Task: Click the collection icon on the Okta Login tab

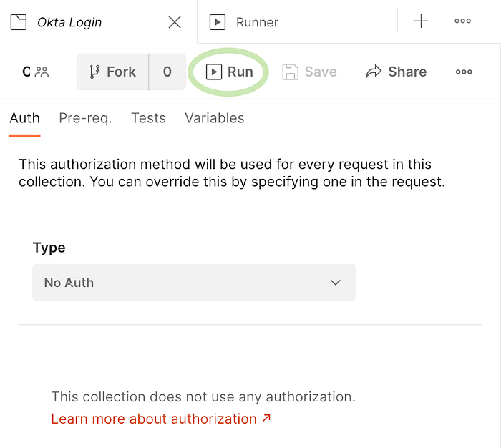Action: pos(19,22)
